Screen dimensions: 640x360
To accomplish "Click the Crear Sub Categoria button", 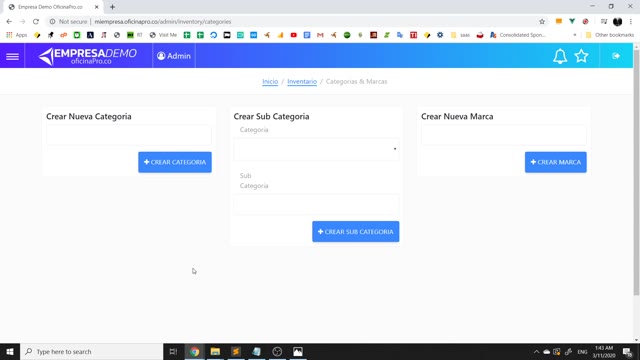I will pyautogui.click(x=356, y=231).
